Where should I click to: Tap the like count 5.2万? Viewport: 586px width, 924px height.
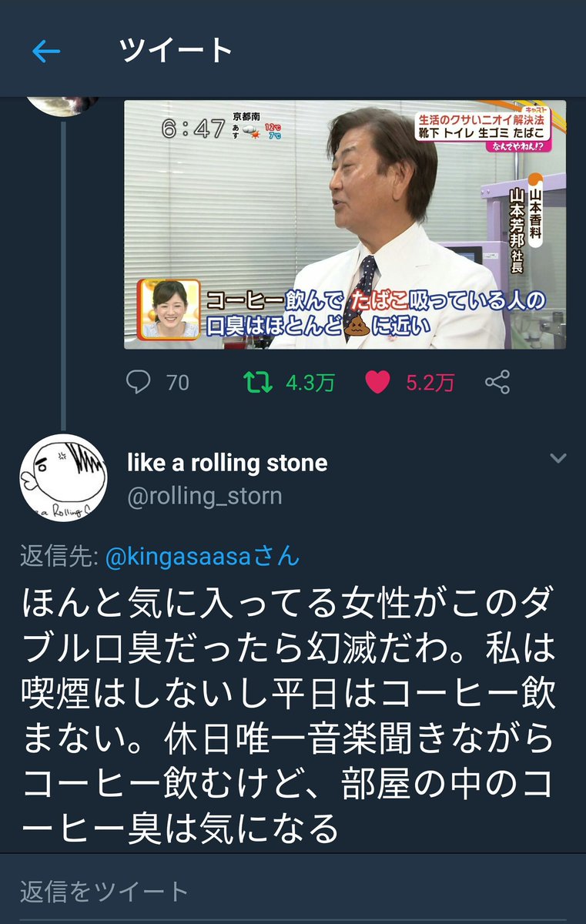[430, 383]
